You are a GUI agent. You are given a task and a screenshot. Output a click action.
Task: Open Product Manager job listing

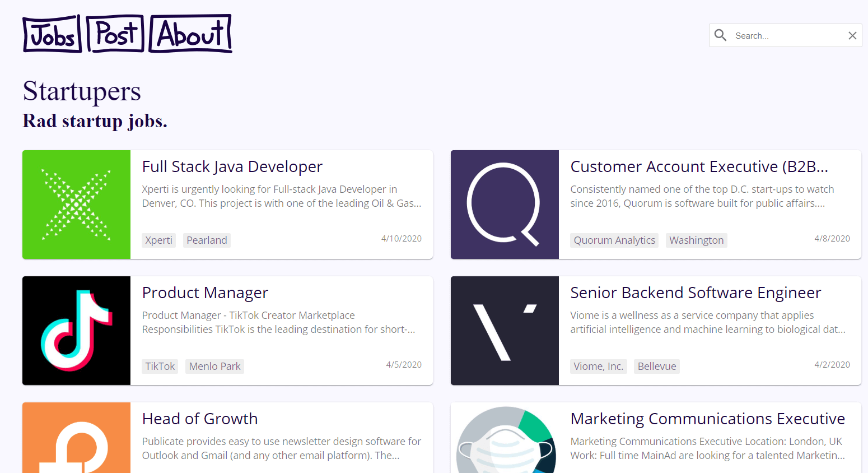click(x=205, y=293)
